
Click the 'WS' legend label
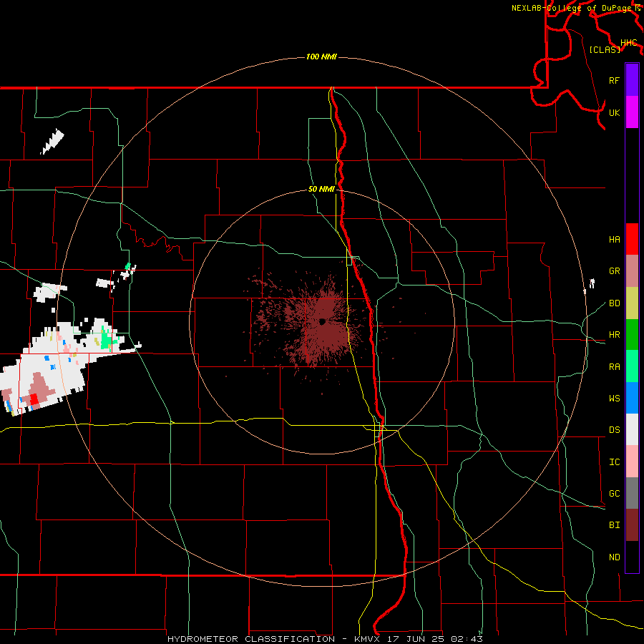pyautogui.click(x=615, y=399)
